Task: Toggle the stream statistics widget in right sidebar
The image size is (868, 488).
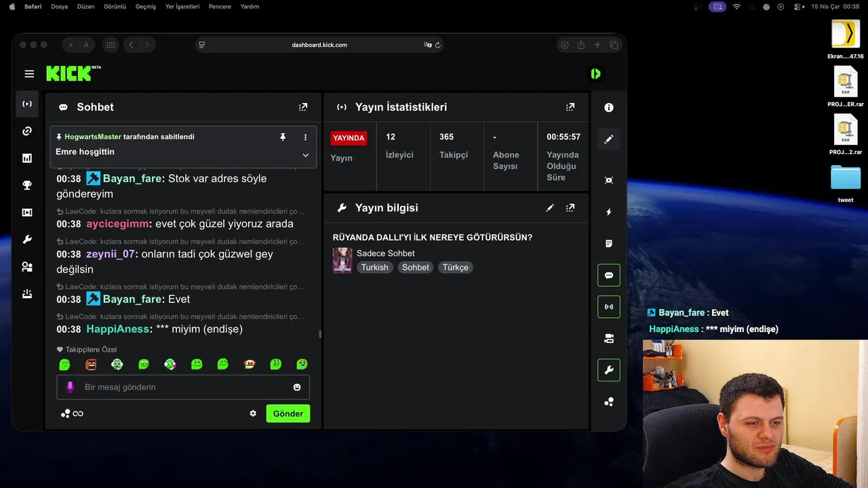Action: point(609,306)
